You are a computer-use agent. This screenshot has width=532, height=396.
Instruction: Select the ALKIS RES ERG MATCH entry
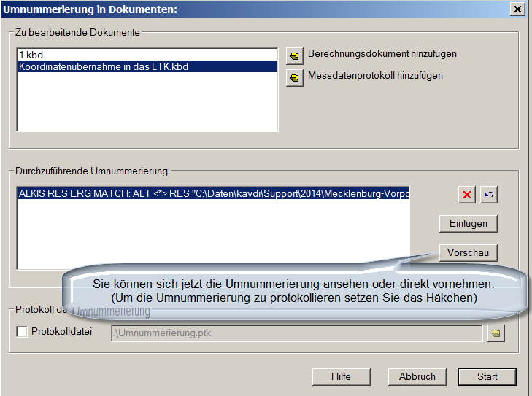pos(212,194)
